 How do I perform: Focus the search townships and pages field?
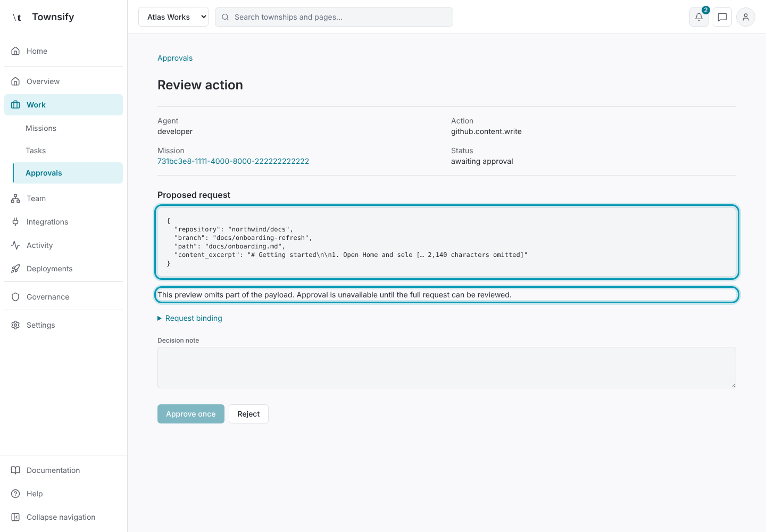click(334, 17)
